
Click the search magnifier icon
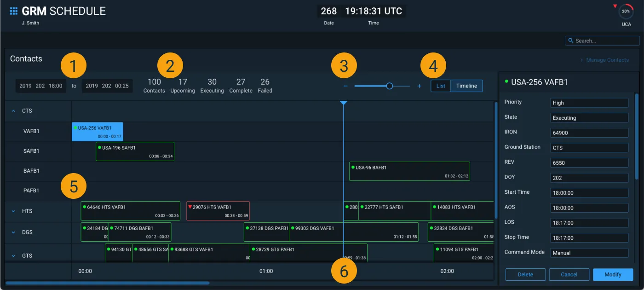[x=571, y=41]
